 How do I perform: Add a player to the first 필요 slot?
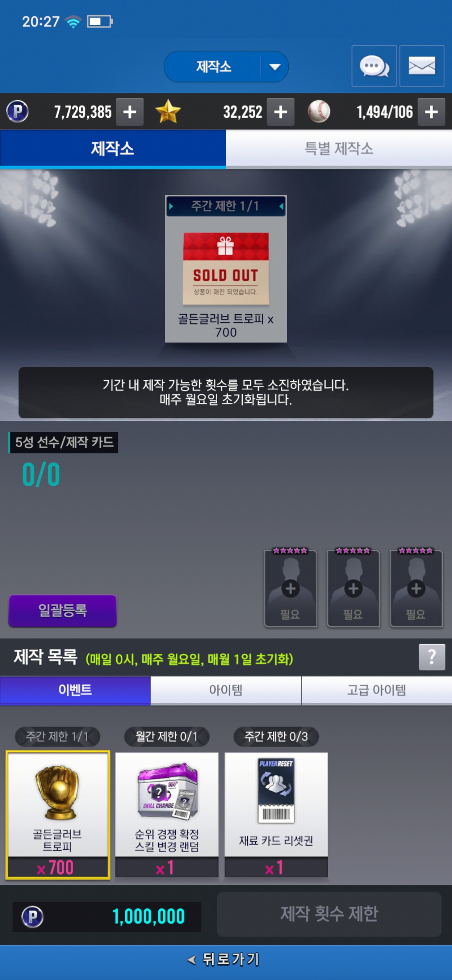pos(290,588)
